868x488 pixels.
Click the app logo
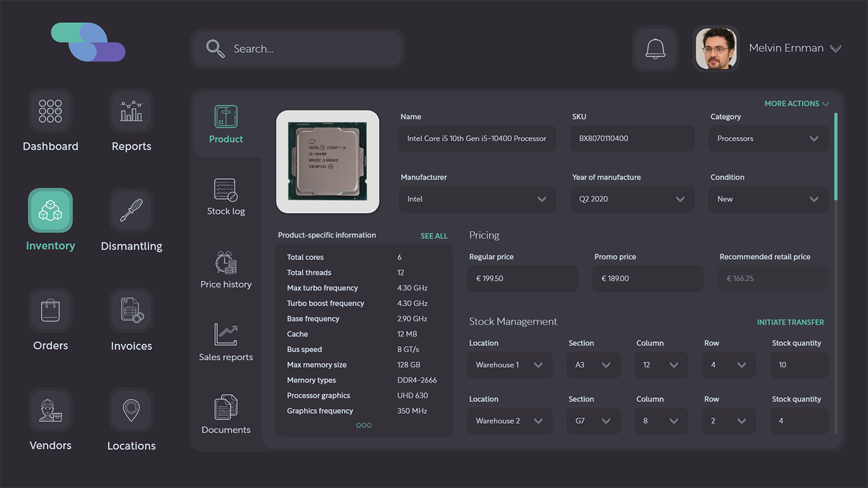[x=88, y=42]
